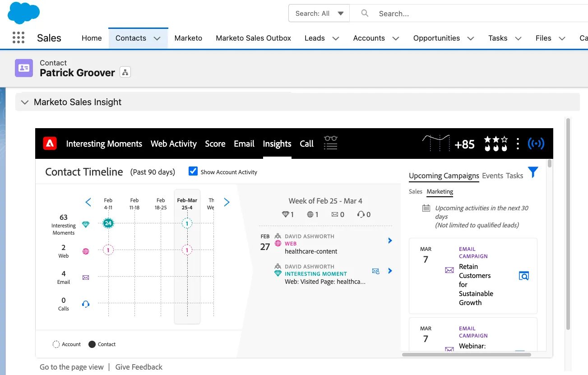Click the stars and flames priority icon
Screen dimensions: 588x375
click(x=495, y=144)
